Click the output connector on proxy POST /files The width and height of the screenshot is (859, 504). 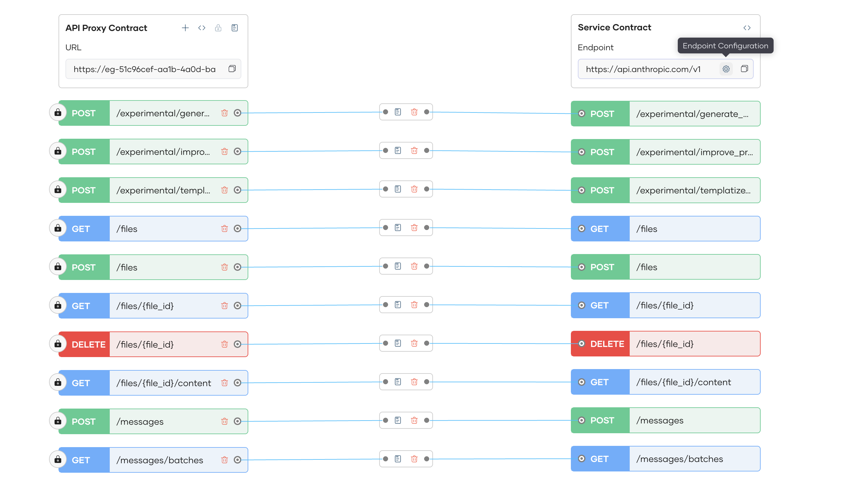point(238,267)
